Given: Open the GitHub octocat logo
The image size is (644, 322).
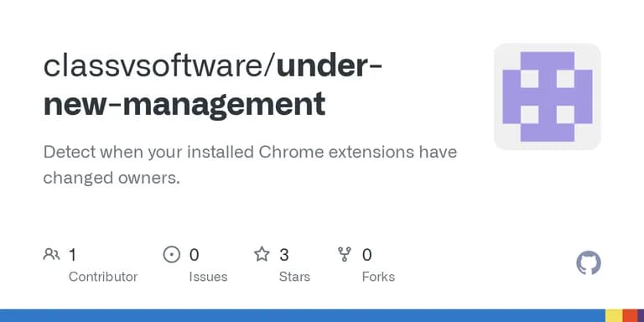Looking at the screenshot, I should pos(589,262).
